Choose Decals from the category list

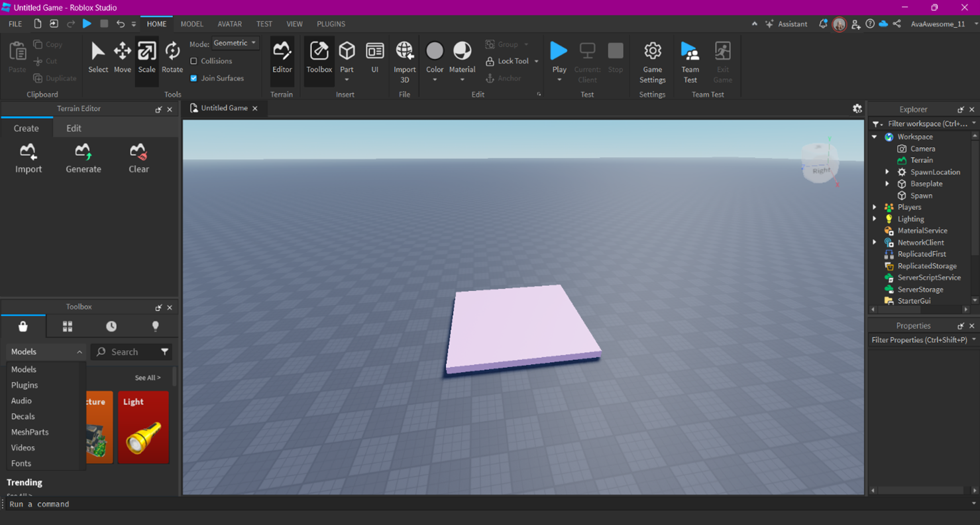(23, 416)
